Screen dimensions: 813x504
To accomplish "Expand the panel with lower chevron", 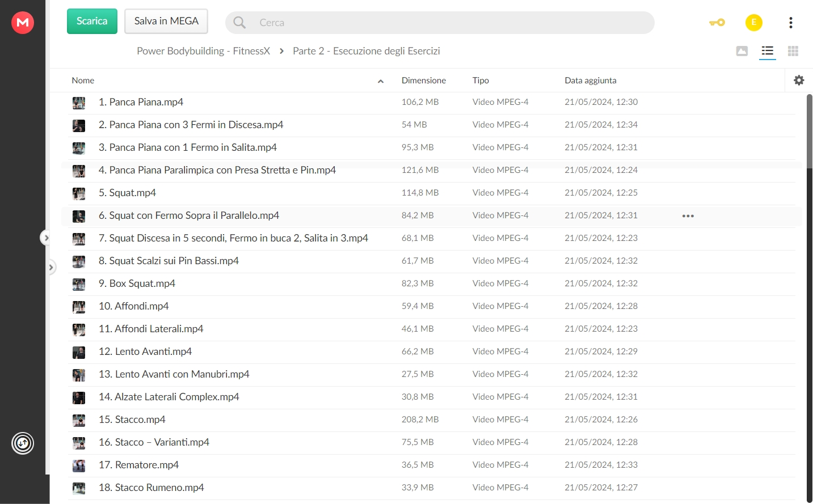I will coord(51,266).
